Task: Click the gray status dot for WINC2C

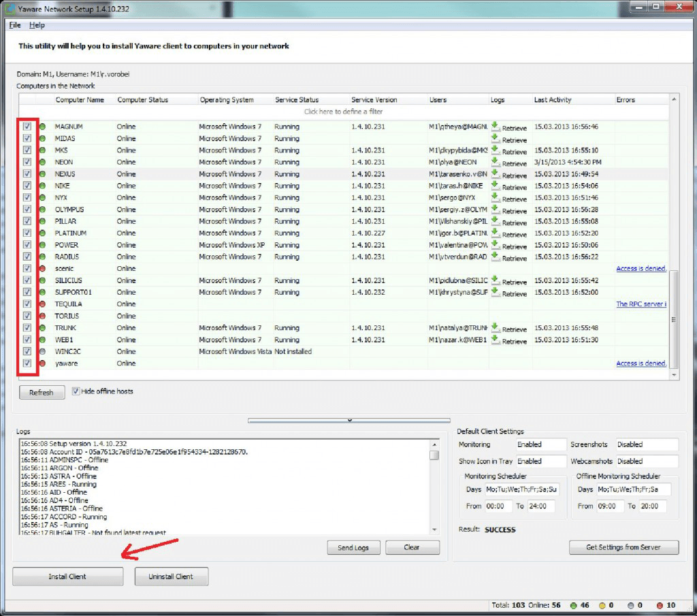Action: tap(43, 351)
